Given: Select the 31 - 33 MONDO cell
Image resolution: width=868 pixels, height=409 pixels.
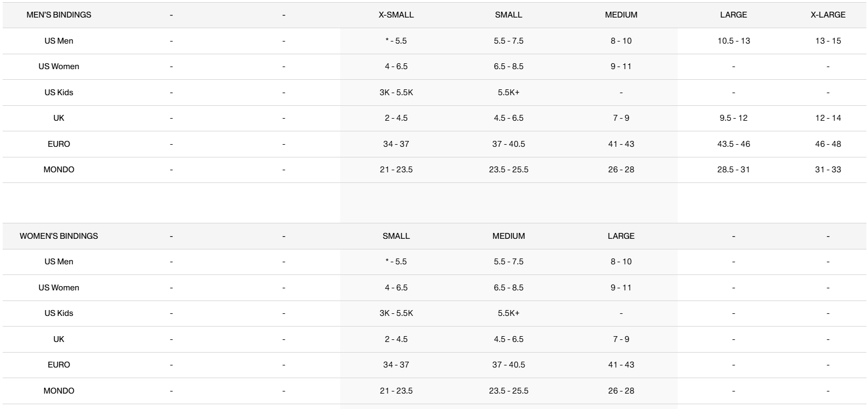Looking at the screenshot, I should [828, 170].
